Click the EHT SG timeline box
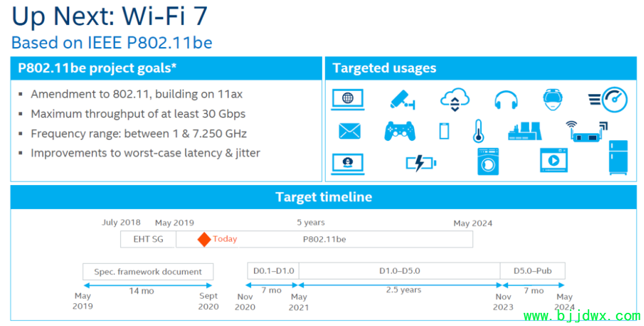 click(148, 239)
